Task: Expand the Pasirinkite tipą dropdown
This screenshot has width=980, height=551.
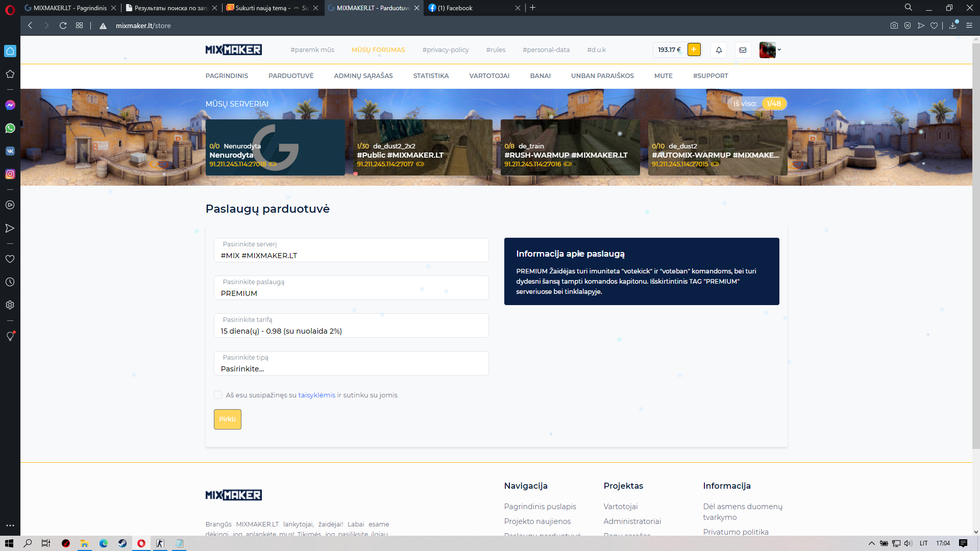Action: tap(351, 363)
